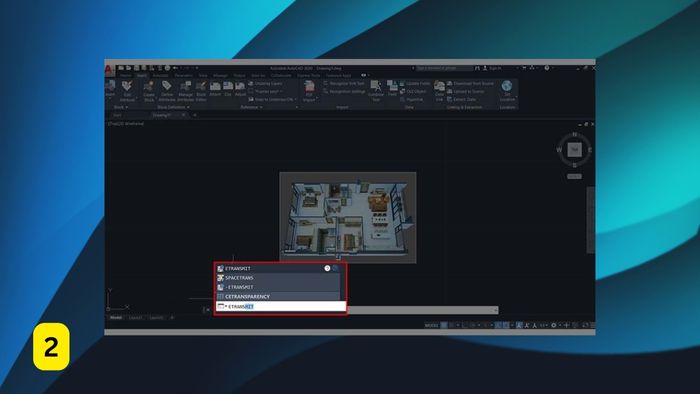Click Sign In in the title bar
Viewport: 700px width, 394px height.
492,68
